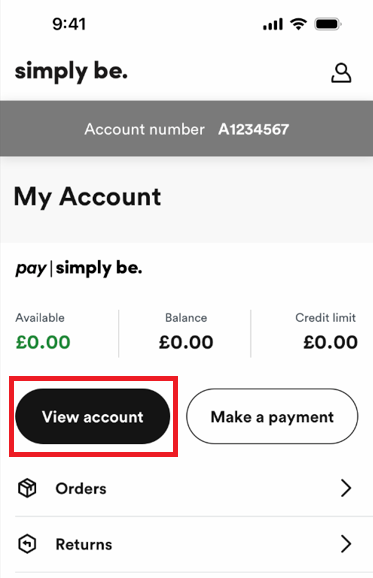Screen dimensions: 373x578
Task: Tap the pay simply be. logo
Action: [x=79, y=268]
